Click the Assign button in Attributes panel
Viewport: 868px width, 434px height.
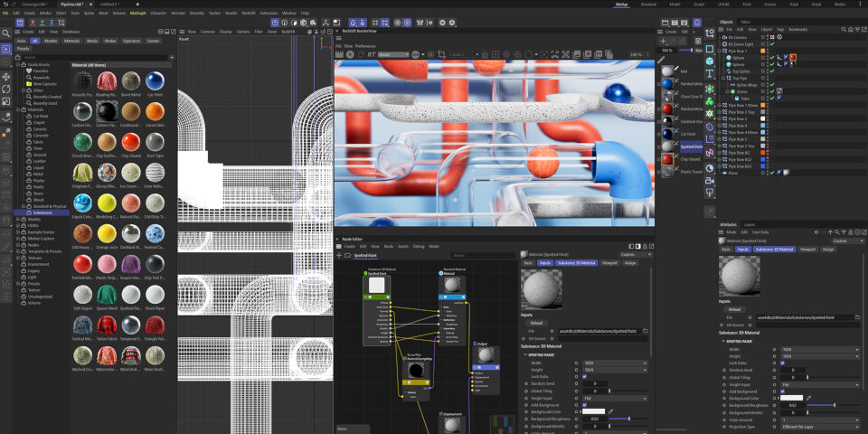tap(828, 249)
